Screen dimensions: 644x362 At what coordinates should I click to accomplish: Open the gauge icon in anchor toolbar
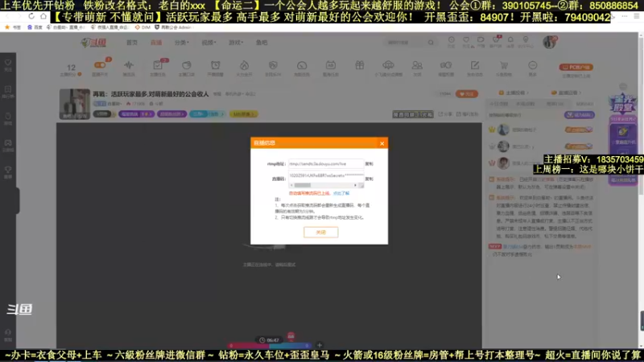(302, 65)
